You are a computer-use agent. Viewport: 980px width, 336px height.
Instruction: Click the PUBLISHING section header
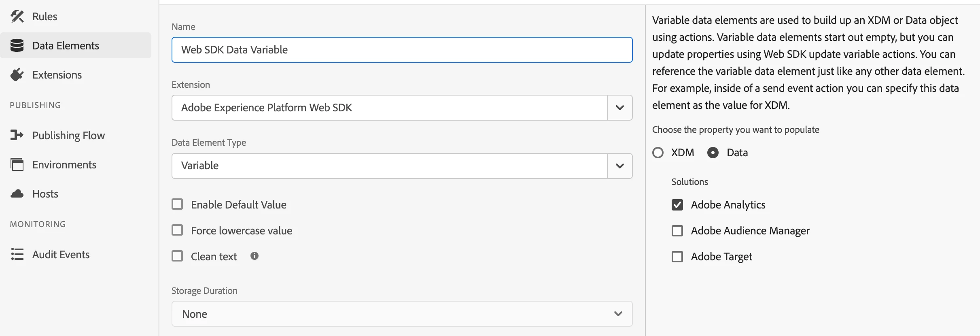click(x=36, y=105)
